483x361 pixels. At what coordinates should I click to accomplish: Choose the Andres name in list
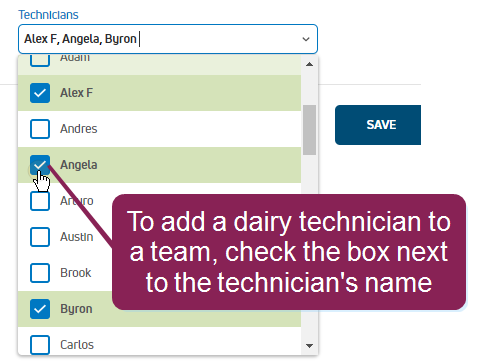pos(79,129)
